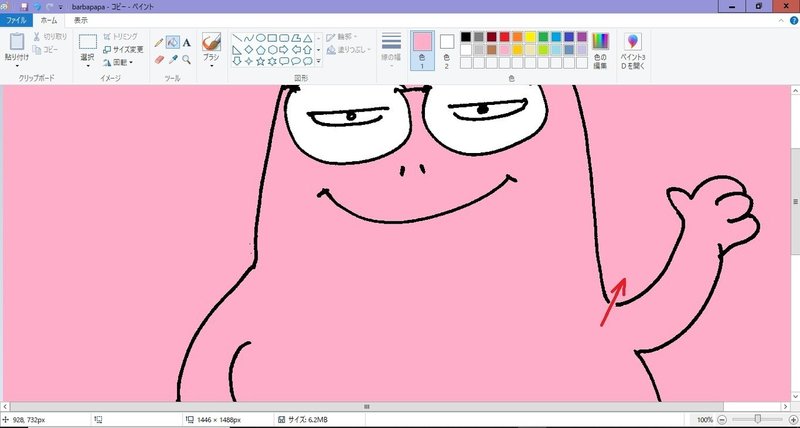
Task: Activate Color 1 (色1) selector
Action: 422,50
